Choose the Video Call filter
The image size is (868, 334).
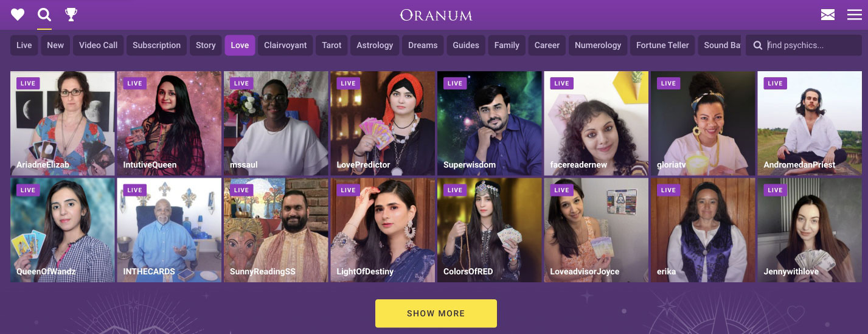coord(98,45)
